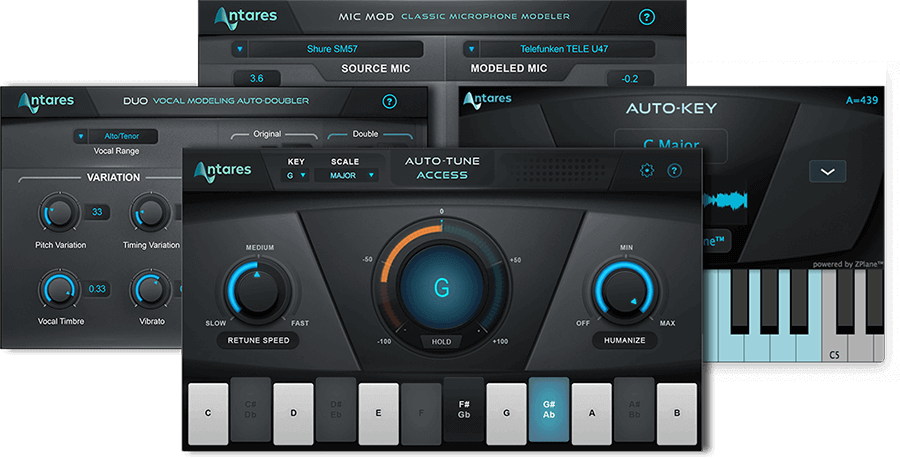Screen dimensions: 900x458
Task: Toggle the D# Eb note key
Action: (x=336, y=409)
